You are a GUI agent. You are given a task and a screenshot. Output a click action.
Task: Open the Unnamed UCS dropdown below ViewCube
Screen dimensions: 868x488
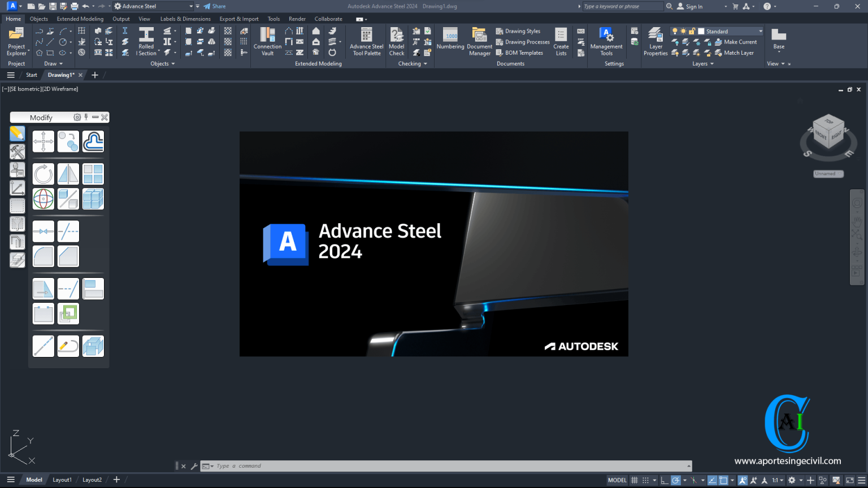pyautogui.click(x=828, y=173)
